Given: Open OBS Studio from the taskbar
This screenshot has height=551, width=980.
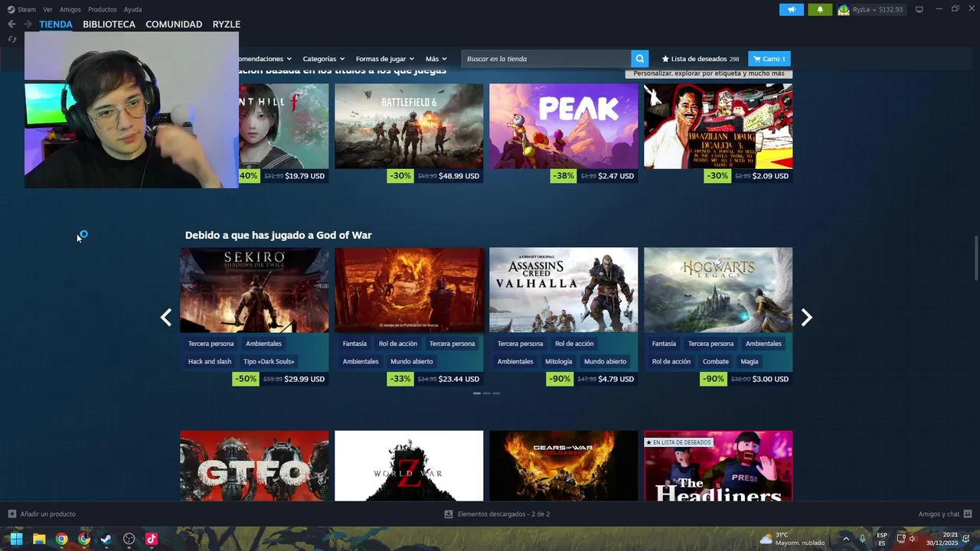Looking at the screenshot, I should tap(129, 539).
